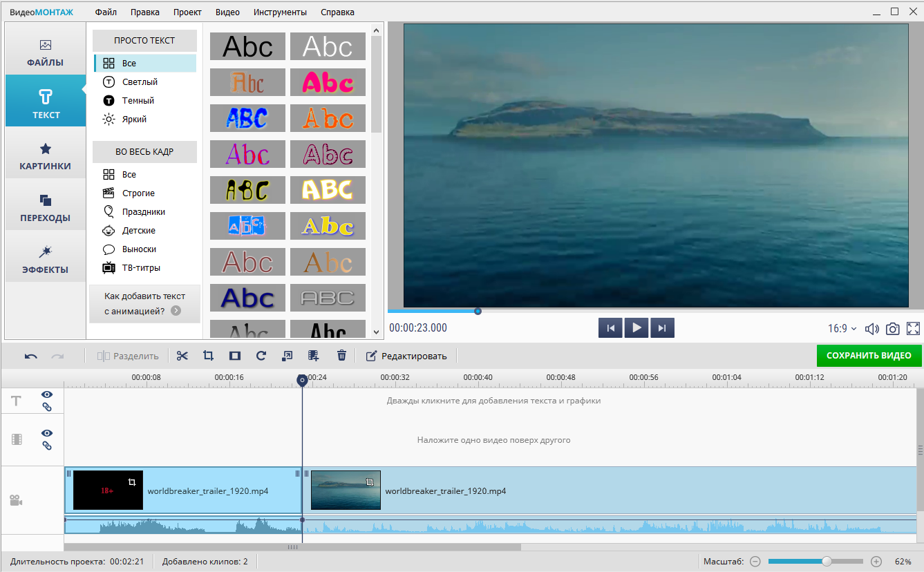Image resolution: width=924 pixels, height=572 pixels.
Task: Mute sound with the speaker icon
Action: click(872, 329)
